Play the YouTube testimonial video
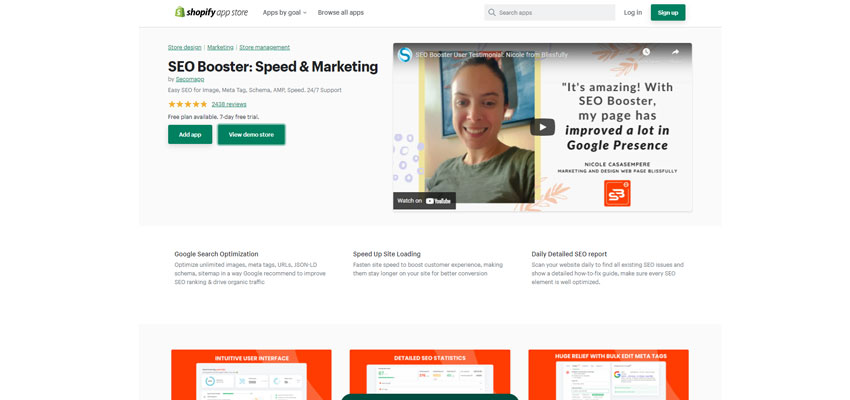850x400 pixels. point(542,127)
